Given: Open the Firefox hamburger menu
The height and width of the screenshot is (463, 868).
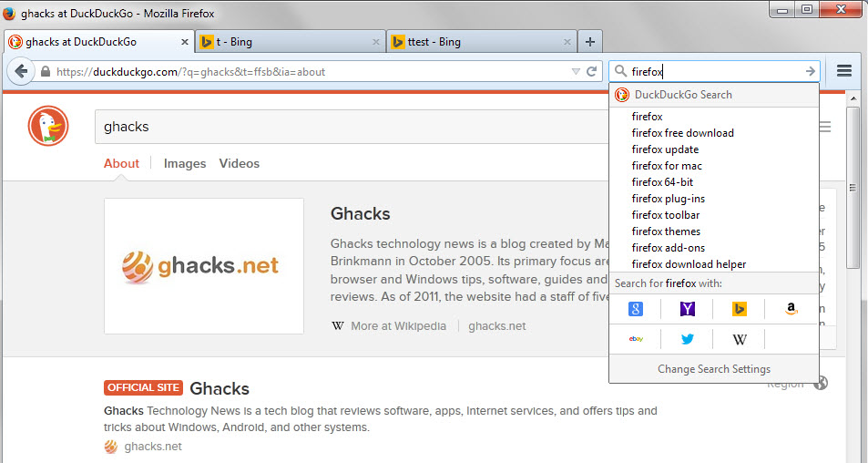Looking at the screenshot, I should click(x=843, y=71).
